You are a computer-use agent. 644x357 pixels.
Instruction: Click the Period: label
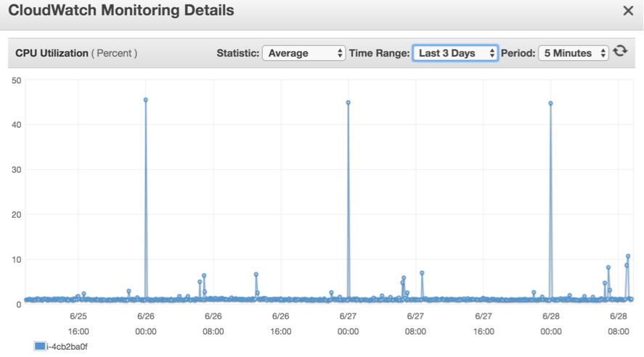coord(518,54)
